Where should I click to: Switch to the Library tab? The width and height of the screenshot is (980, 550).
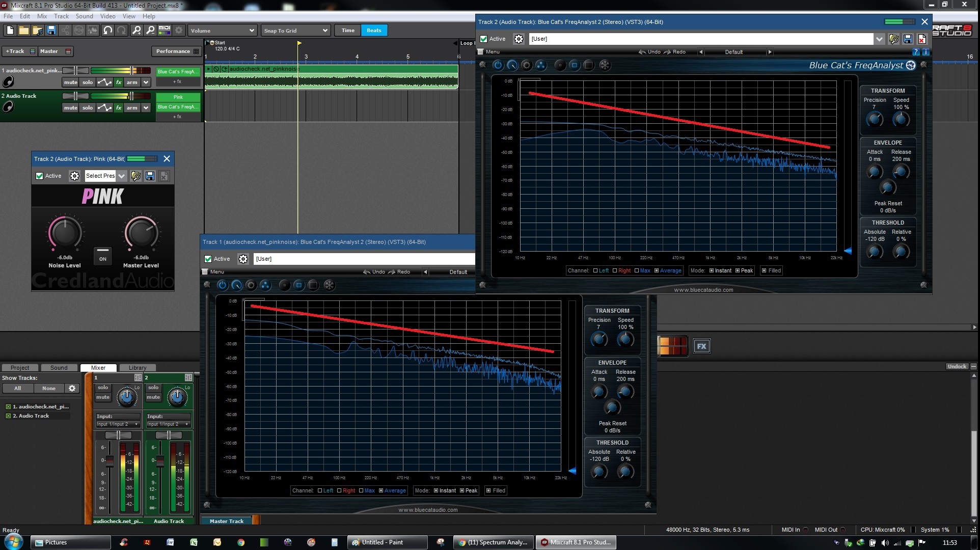coord(137,368)
